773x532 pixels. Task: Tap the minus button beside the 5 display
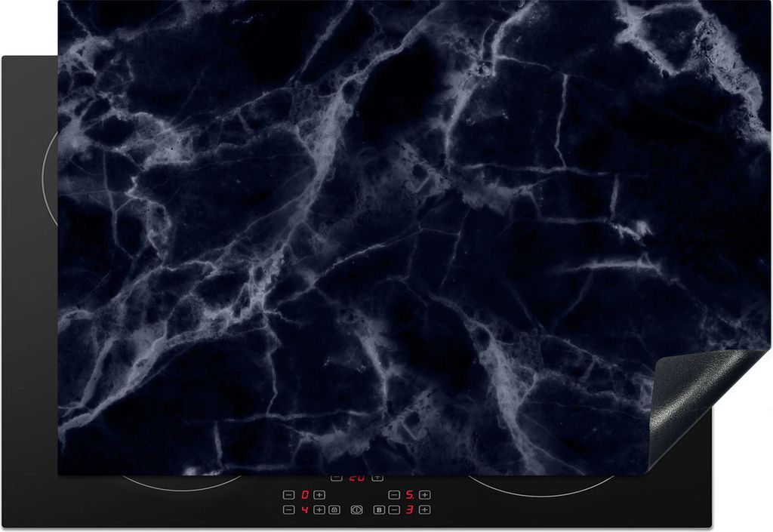394,494
